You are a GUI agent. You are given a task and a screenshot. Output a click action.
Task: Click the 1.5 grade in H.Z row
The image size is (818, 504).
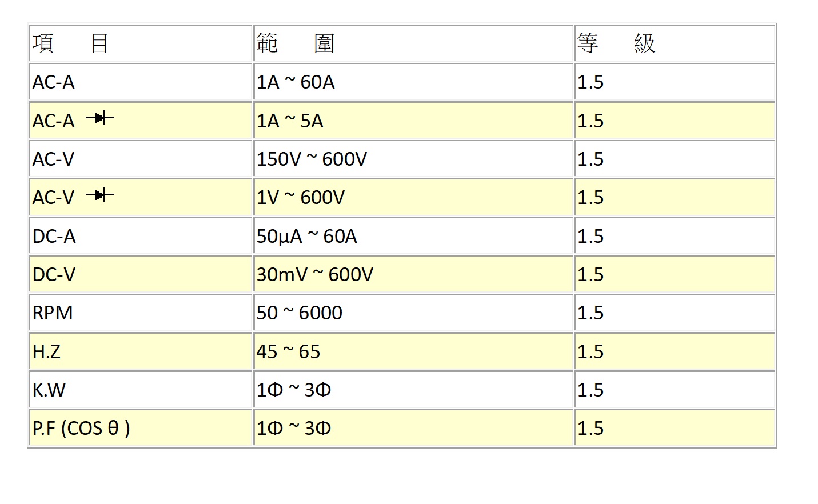pos(590,352)
